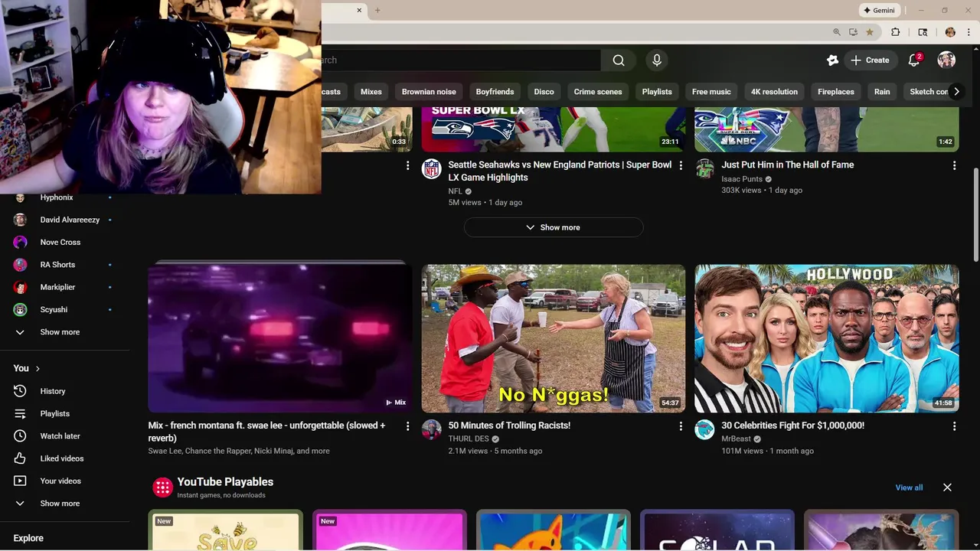Viewport: 980px width, 551px height.
Task: Select the Mixes chip
Action: click(371, 92)
